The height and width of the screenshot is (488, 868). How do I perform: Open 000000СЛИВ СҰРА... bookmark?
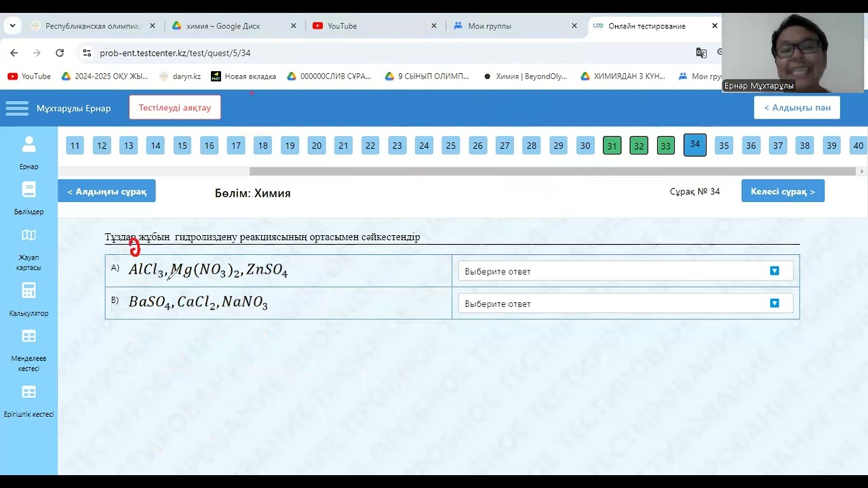(x=329, y=77)
